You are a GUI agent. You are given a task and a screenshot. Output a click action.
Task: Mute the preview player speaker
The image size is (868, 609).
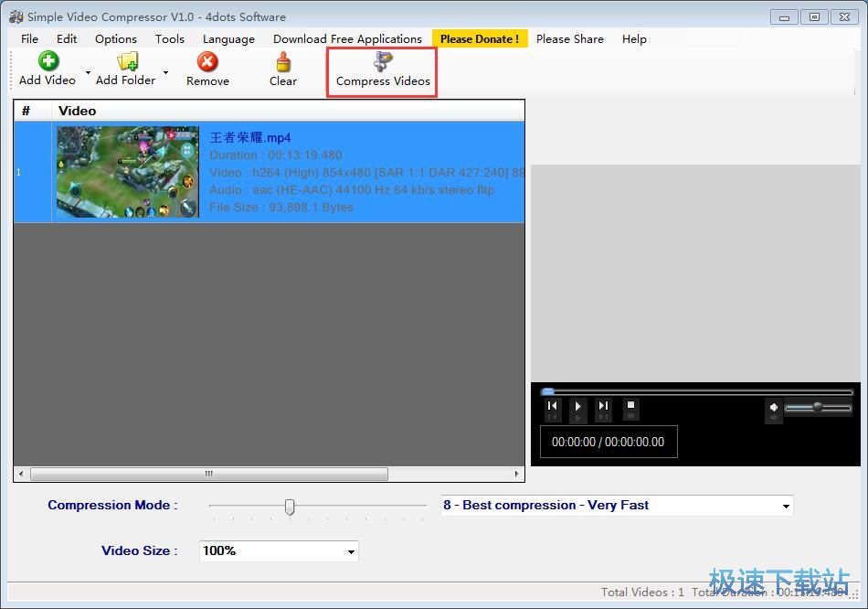[773, 408]
